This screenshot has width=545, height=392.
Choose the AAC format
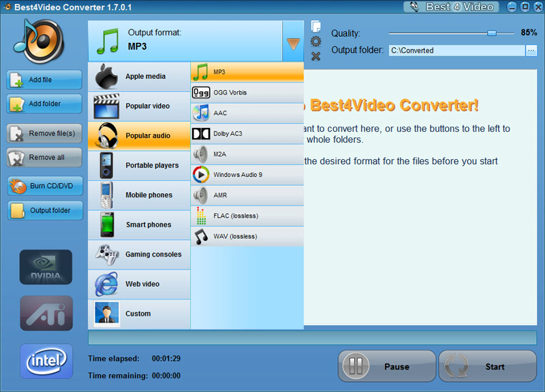(x=247, y=113)
